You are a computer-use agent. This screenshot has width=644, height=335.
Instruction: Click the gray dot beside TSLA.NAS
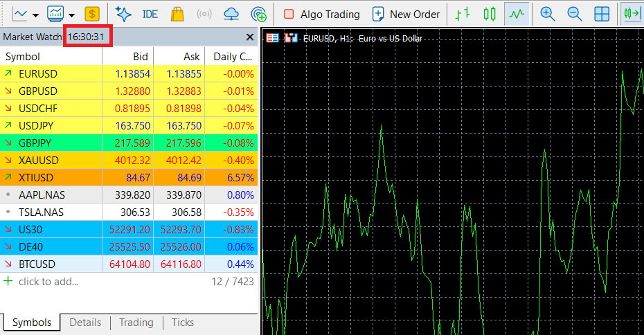point(8,212)
